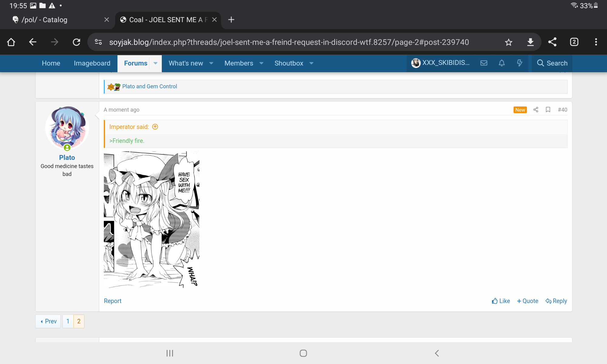This screenshot has height=364, width=607.
Task: Reply to post #40
Action: (x=556, y=301)
